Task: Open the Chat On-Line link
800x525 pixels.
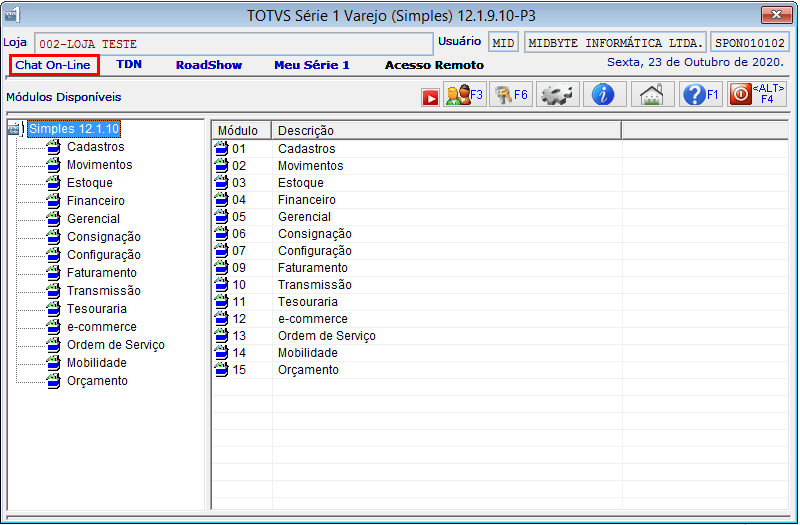Action: pyautogui.click(x=53, y=65)
